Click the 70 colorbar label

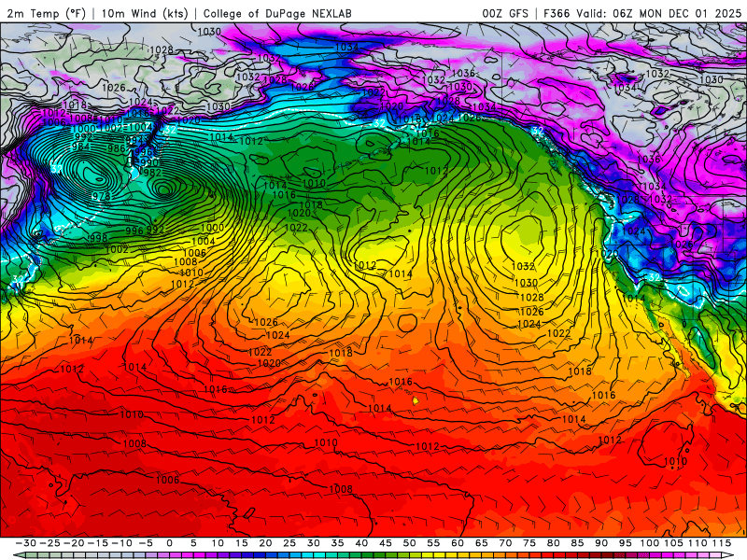point(505,543)
